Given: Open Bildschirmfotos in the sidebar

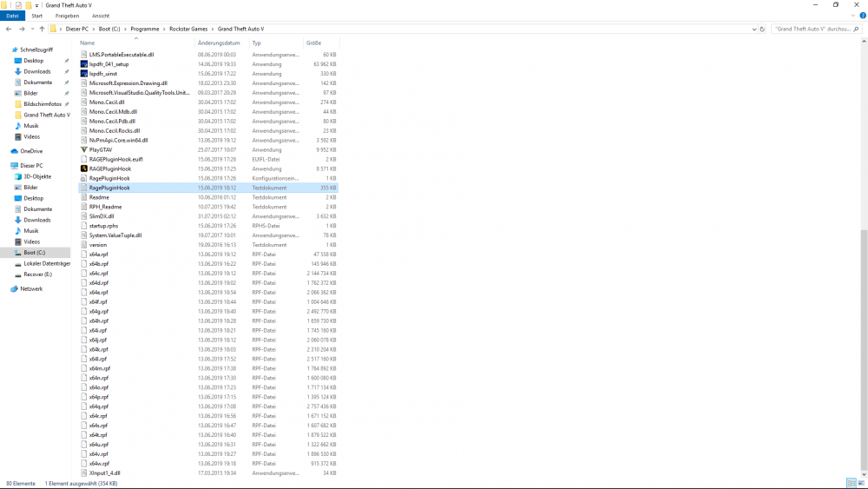Looking at the screenshot, I should 42,104.
